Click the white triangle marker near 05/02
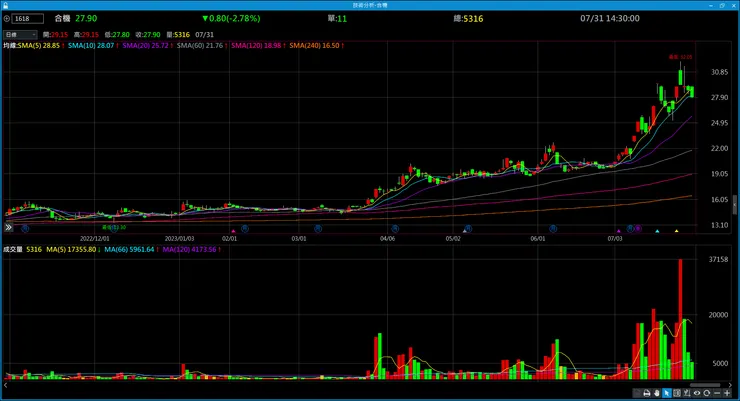 coord(464,231)
